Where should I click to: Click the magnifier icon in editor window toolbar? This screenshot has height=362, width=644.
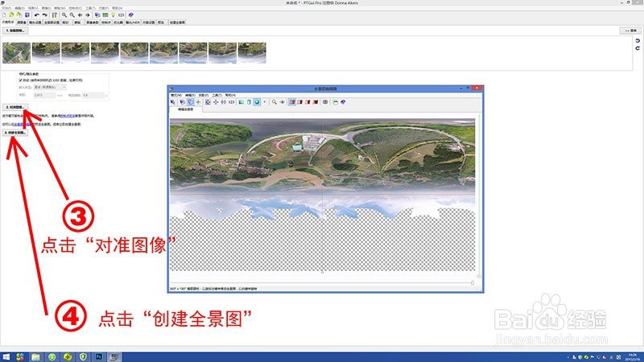pyautogui.click(x=275, y=102)
